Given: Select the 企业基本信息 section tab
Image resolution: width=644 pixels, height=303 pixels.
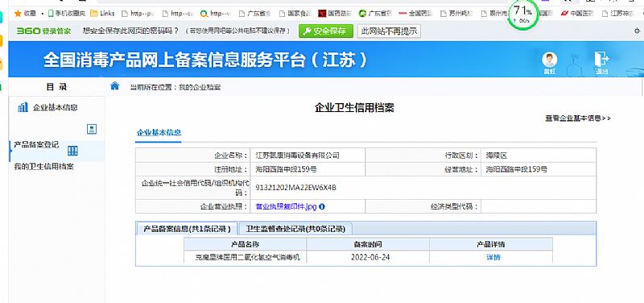Looking at the screenshot, I should 159,132.
